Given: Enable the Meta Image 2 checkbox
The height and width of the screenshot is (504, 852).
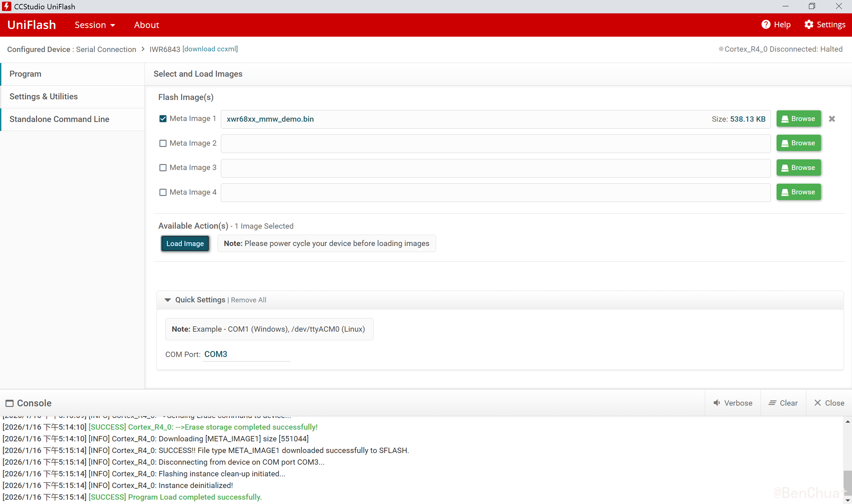Looking at the screenshot, I should [163, 143].
